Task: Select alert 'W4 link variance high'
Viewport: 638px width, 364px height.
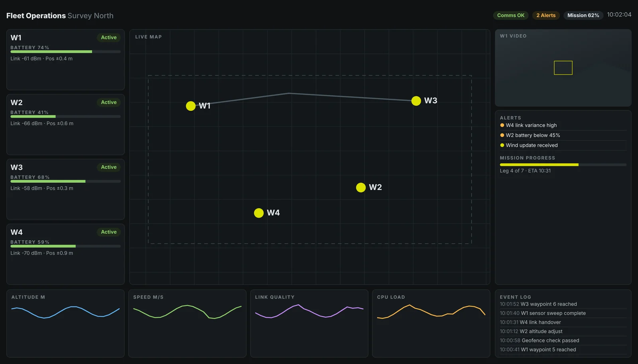Action: 563,125
